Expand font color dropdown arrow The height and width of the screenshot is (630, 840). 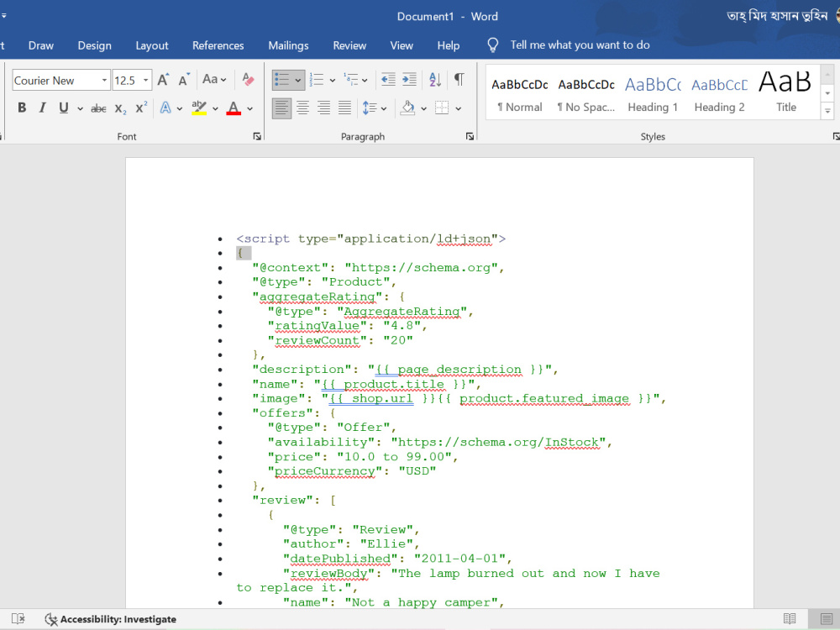250,108
